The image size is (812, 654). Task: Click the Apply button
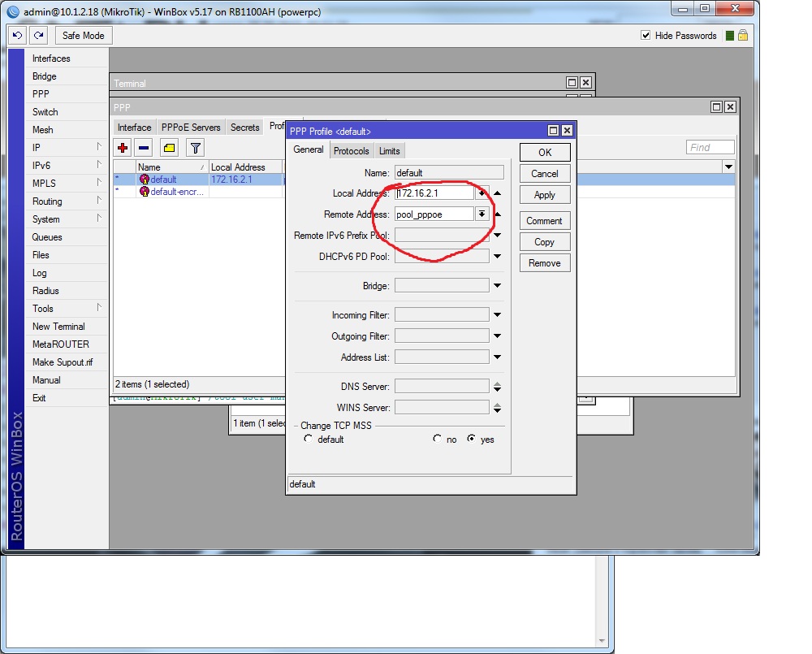[545, 195]
